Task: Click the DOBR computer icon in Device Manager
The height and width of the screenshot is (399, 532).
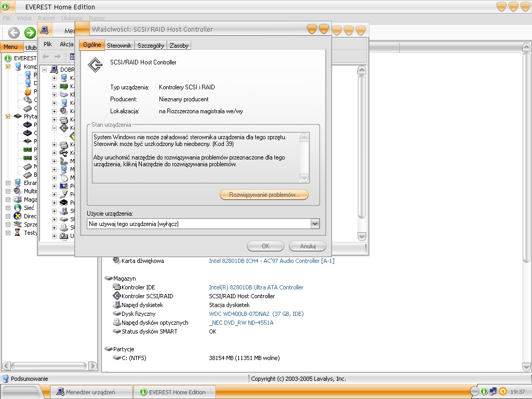Action: click(54, 70)
